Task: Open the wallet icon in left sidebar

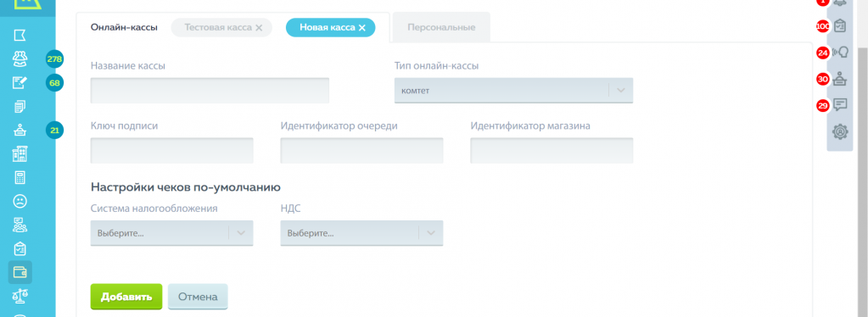Action: [20, 272]
